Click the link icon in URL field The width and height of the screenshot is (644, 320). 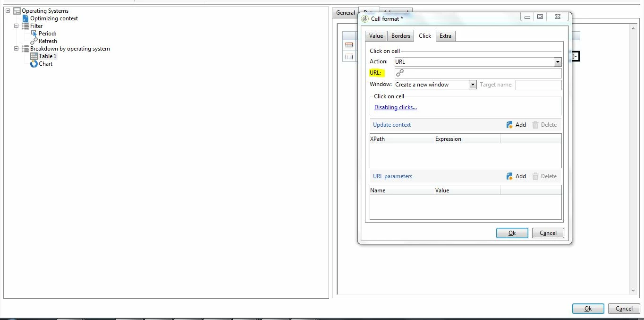(x=400, y=73)
